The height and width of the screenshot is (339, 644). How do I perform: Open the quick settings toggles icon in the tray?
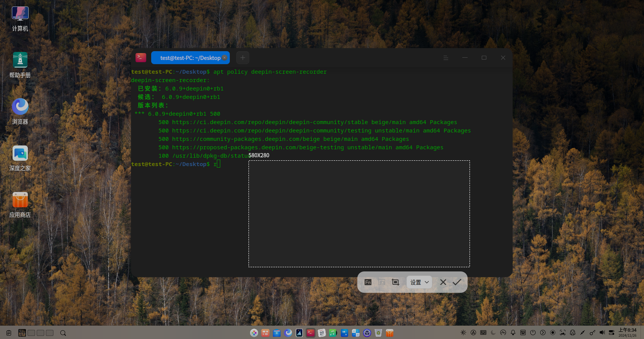tap(612, 333)
